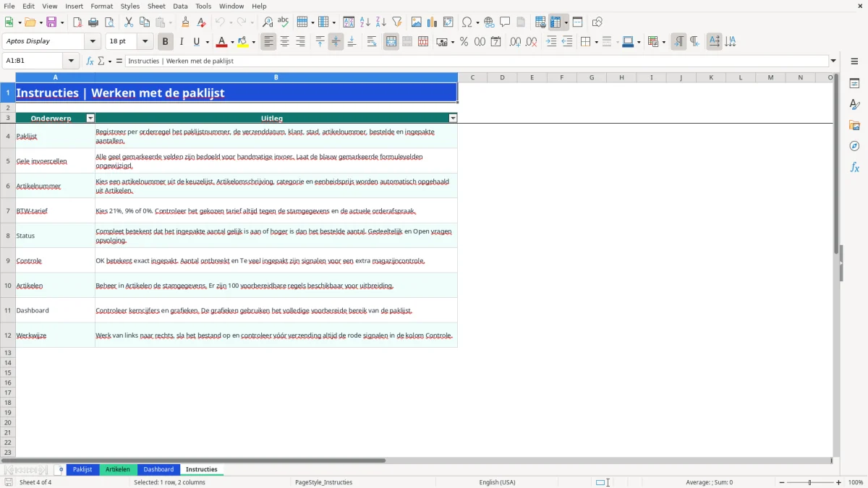Open the Data menu

tap(180, 6)
